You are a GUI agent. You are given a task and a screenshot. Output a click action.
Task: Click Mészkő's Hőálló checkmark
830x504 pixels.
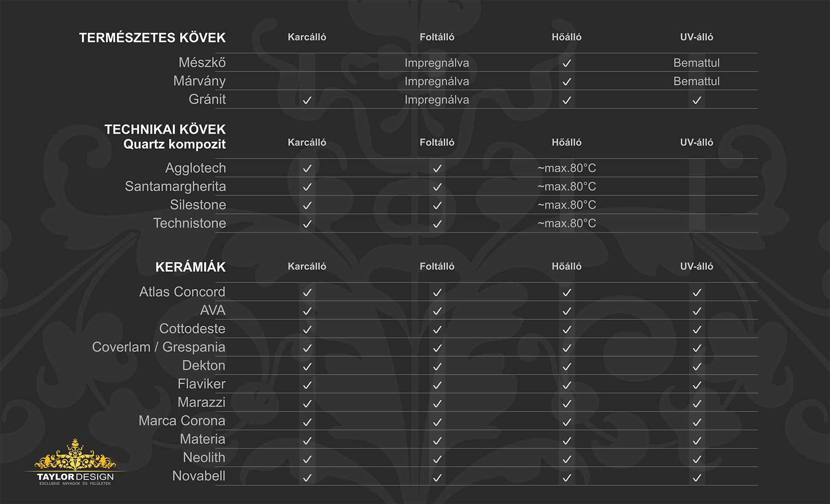567,63
